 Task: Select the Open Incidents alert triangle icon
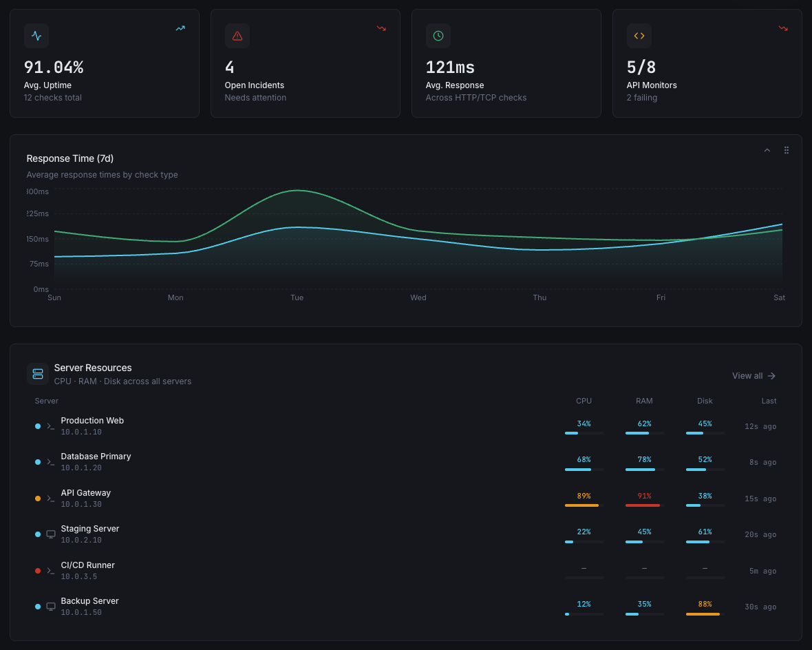(237, 35)
